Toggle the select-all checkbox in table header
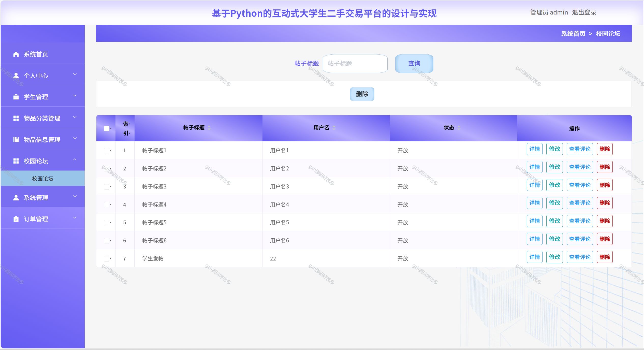Viewport: 644px width, 350px height. coord(107,128)
